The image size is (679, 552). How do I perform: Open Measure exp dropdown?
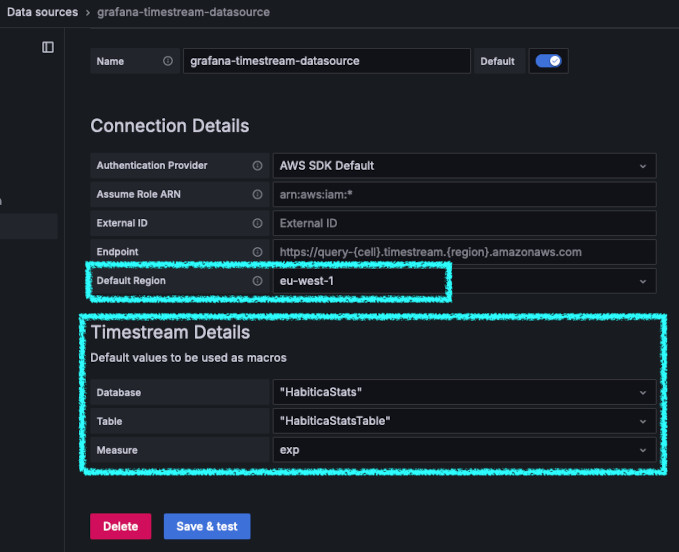464,450
